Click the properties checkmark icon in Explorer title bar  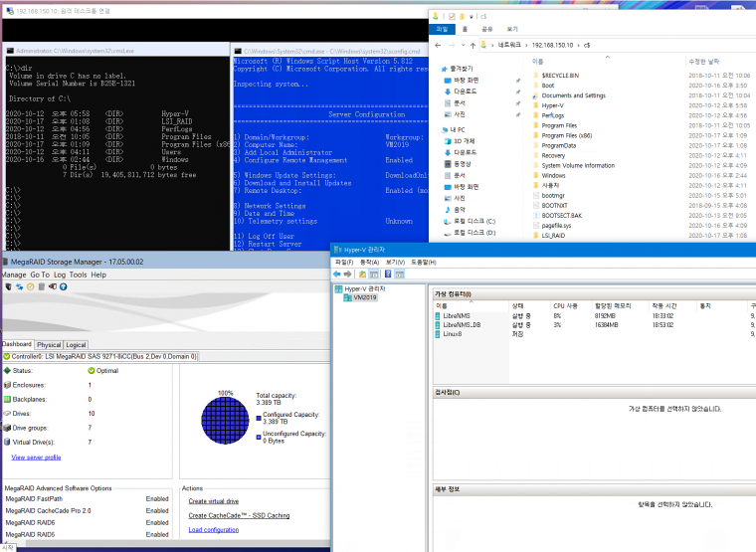click(x=452, y=16)
